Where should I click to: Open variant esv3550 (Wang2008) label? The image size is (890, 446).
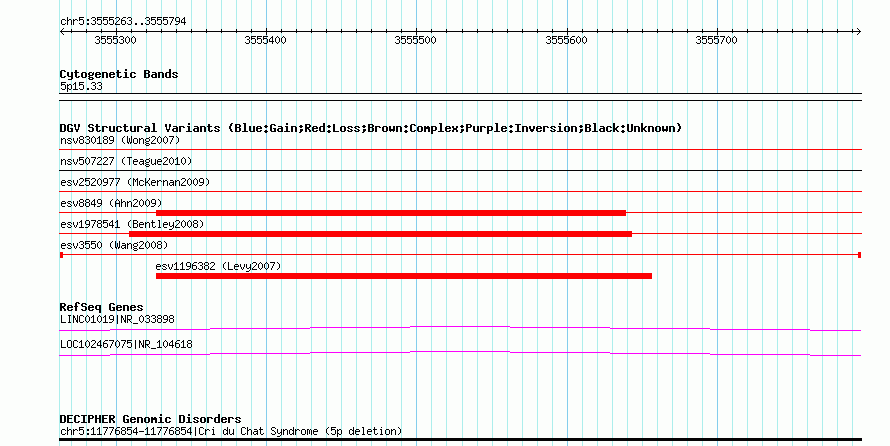click(x=114, y=246)
